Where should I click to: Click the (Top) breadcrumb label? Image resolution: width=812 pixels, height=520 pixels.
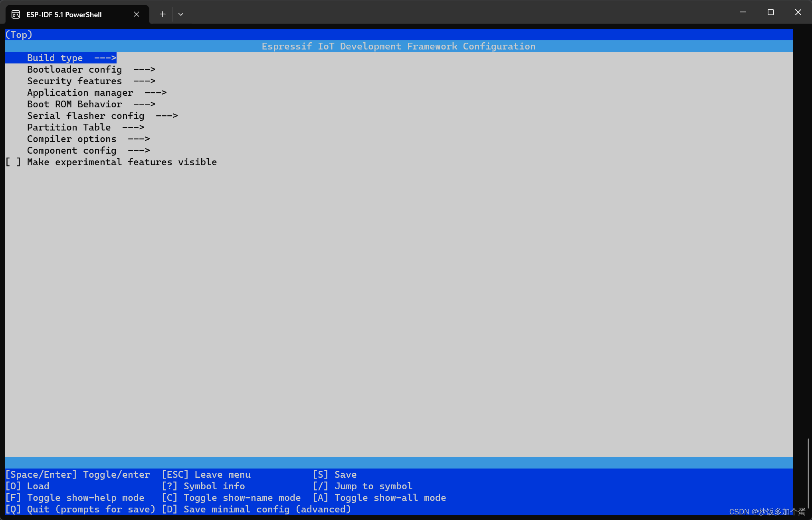tap(19, 35)
